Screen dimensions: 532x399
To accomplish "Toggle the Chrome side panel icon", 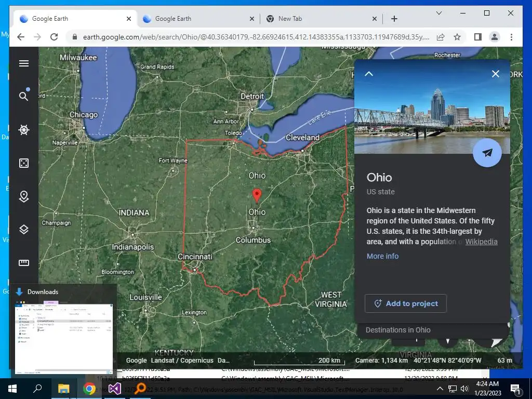I will [x=478, y=37].
